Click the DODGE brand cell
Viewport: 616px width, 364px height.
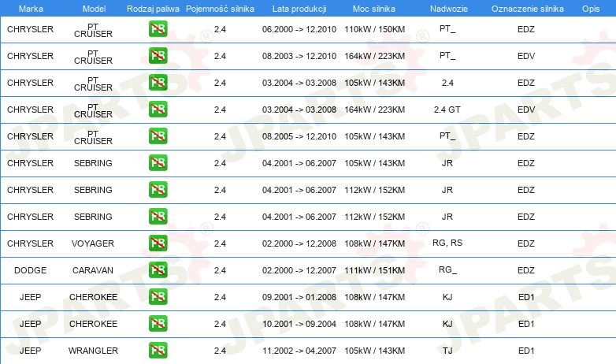[x=30, y=270]
